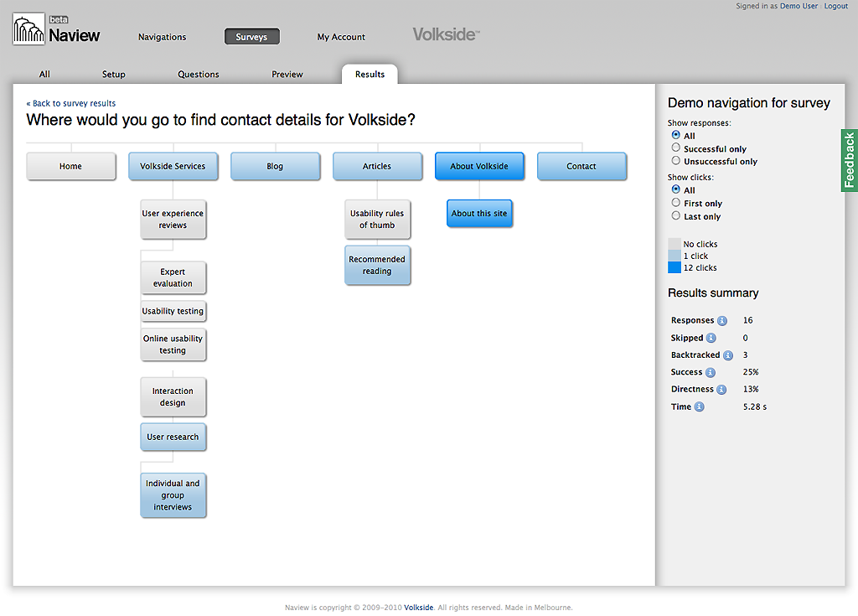Go back to survey results
This screenshot has height=616, width=858.
[71, 103]
